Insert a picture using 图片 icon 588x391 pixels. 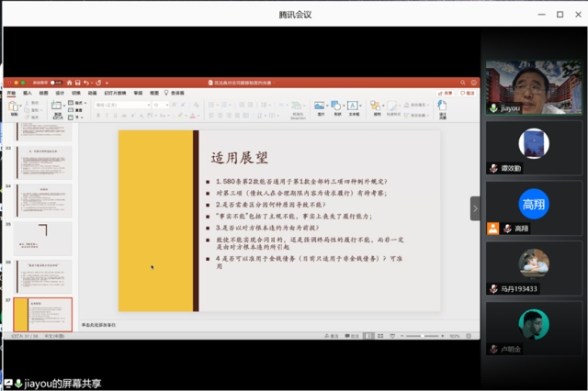[x=319, y=107]
